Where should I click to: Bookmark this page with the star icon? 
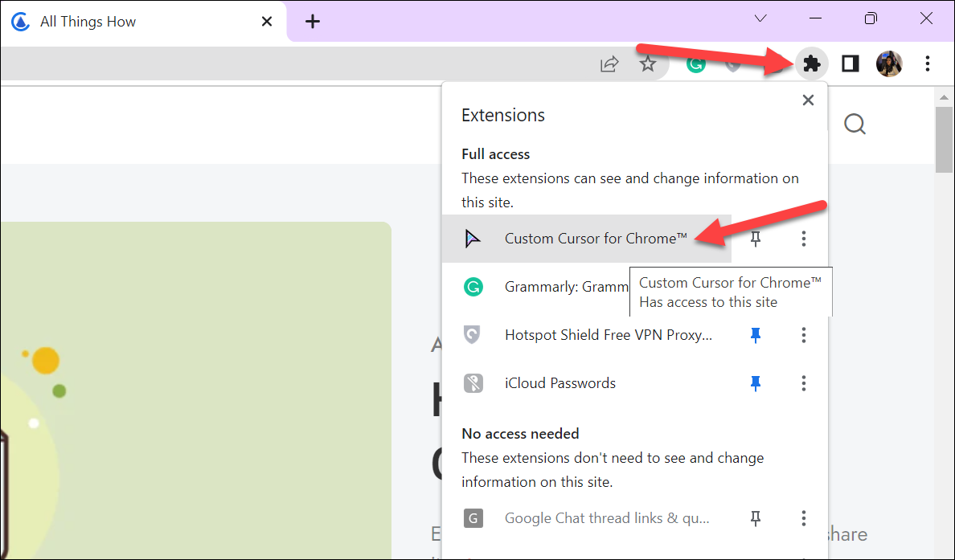[647, 63]
